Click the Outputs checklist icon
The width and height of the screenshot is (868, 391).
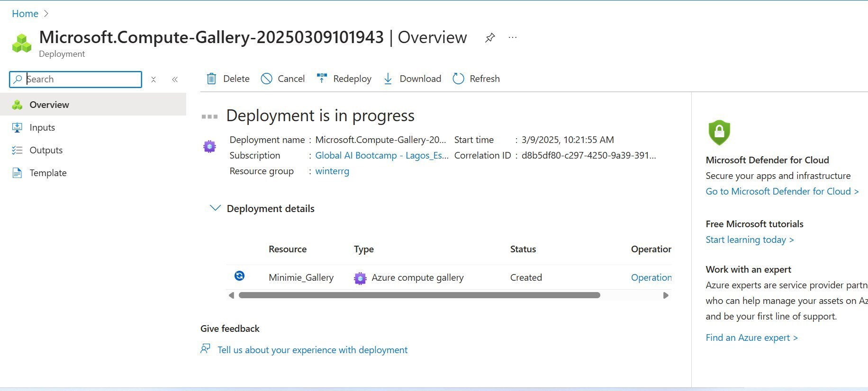[17, 150]
